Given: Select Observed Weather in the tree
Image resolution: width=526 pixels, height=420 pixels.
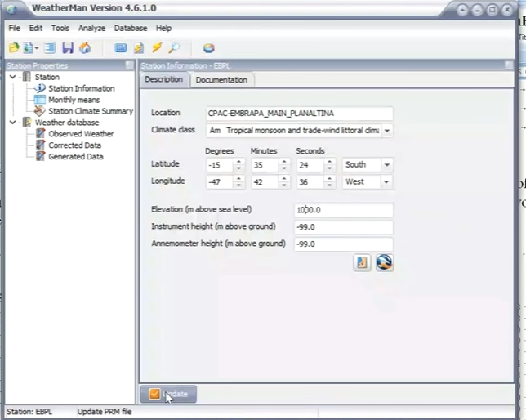Looking at the screenshot, I should (81, 134).
